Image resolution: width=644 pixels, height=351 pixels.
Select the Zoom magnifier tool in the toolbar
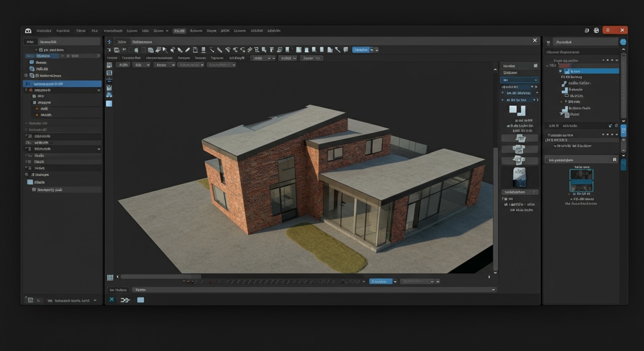(172, 49)
